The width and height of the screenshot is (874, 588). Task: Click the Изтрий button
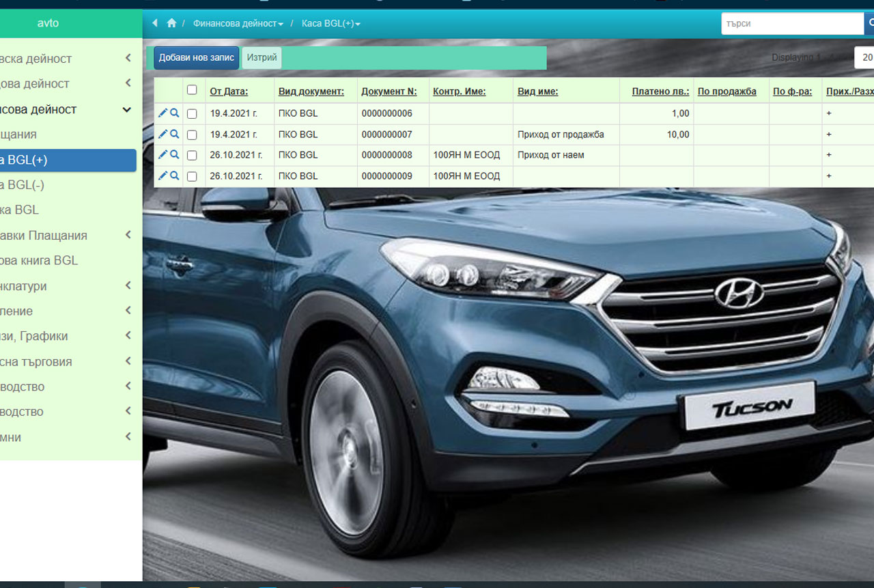[x=262, y=58]
